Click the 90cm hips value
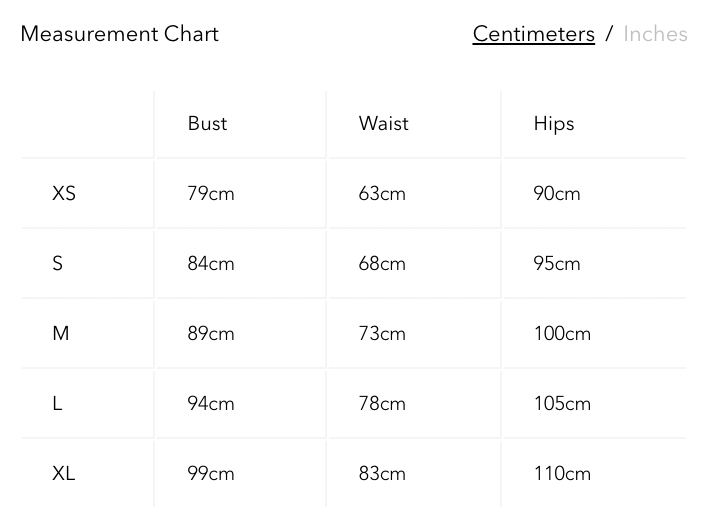The width and height of the screenshot is (704, 528). tap(557, 193)
